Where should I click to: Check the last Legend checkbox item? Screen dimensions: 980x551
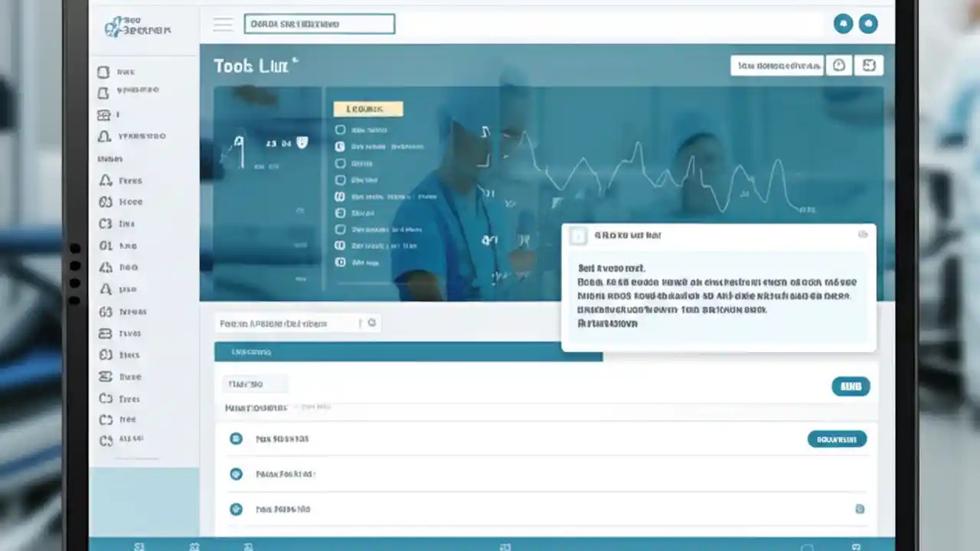340,262
